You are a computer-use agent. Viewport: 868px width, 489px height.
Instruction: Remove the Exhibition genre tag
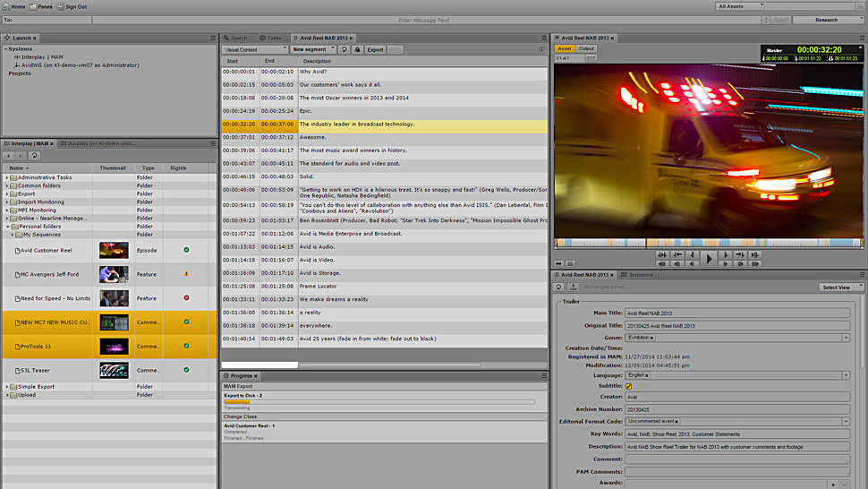pos(652,338)
